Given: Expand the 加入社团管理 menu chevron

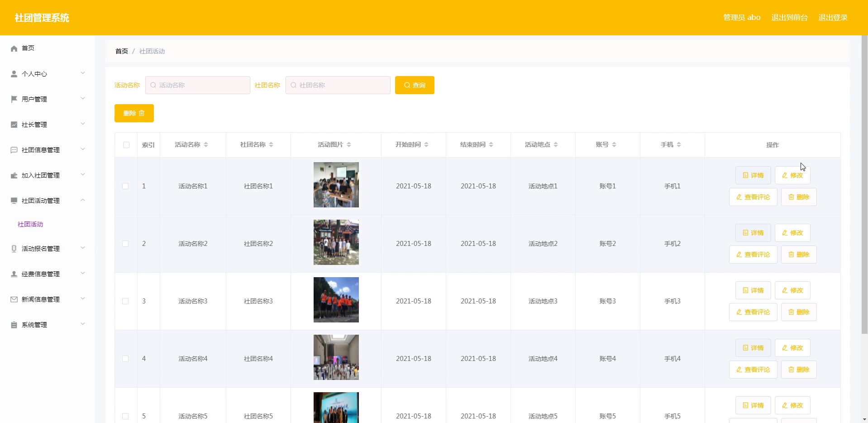Looking at the screenshot, I should pyautogui.click(x=83, y=174).
